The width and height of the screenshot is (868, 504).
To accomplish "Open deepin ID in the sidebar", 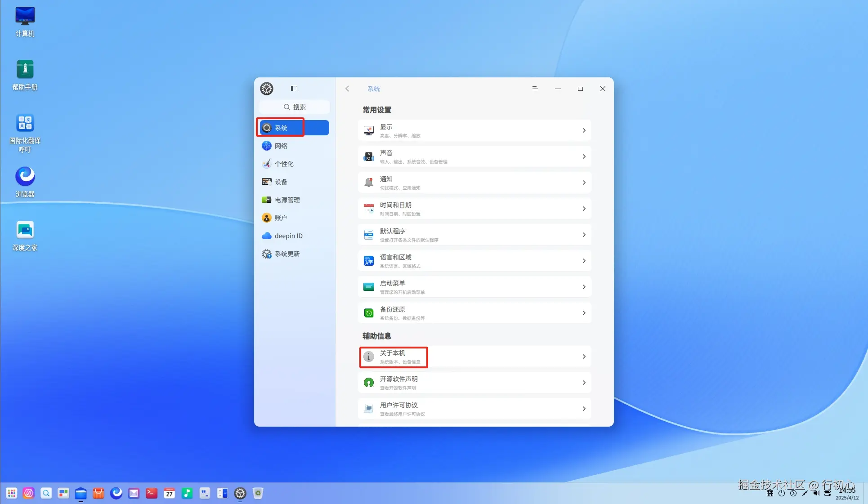I will (294, 236).
